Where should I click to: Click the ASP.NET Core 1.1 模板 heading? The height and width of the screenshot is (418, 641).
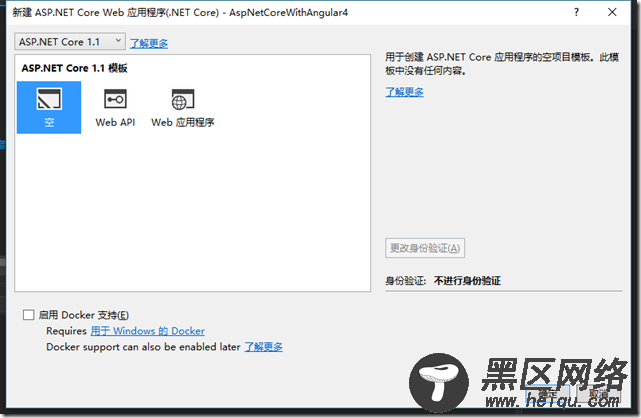pyautogui.click(x=74, y=68)
